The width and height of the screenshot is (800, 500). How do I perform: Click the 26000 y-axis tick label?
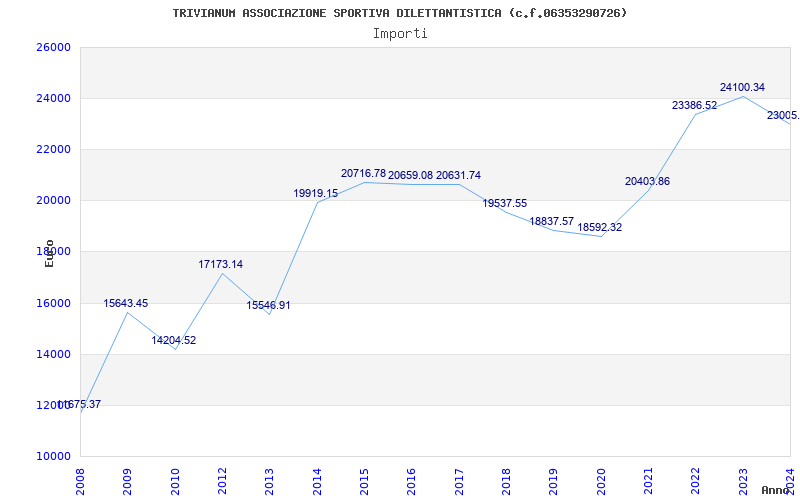coord(53,47)
